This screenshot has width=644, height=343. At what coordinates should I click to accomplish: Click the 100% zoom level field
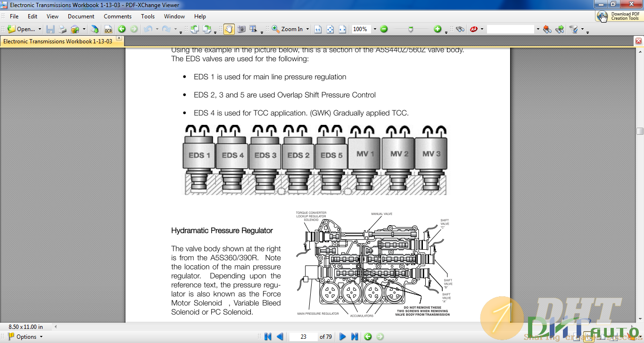[361, 29]
